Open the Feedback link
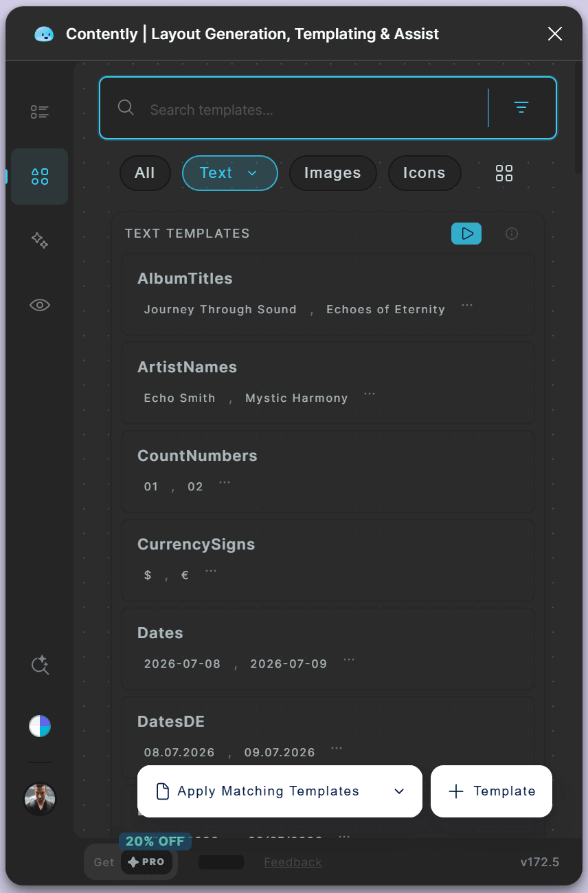Viewport: 588px width, 893px height. tap(293, 862)
